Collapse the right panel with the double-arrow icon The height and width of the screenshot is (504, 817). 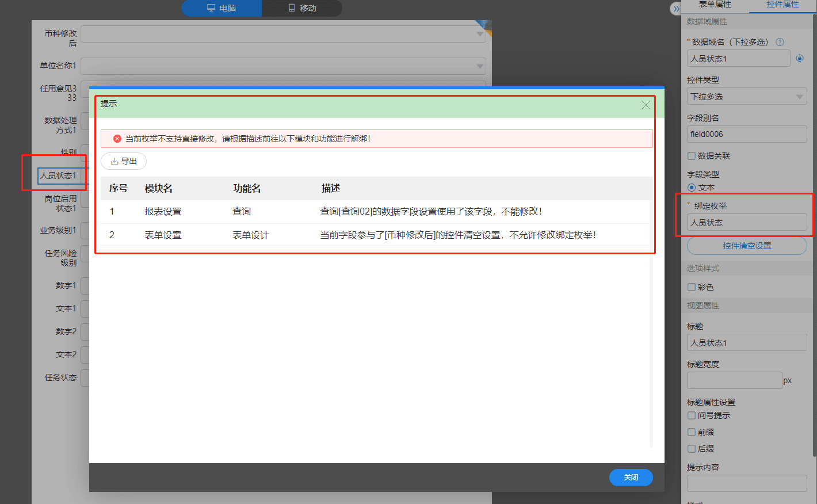[x=677, y=9]
